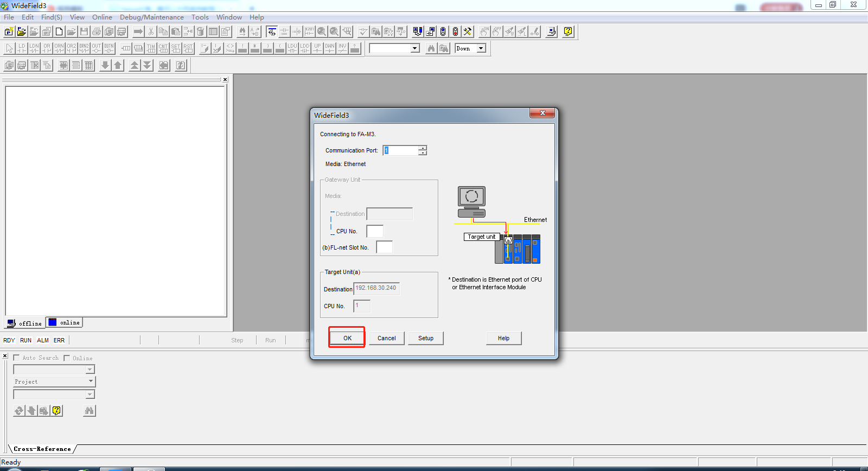Viewport: 868px width, 471px height.
Task: Click the Save floppy disk icon
Action: [x=84, y=31]
